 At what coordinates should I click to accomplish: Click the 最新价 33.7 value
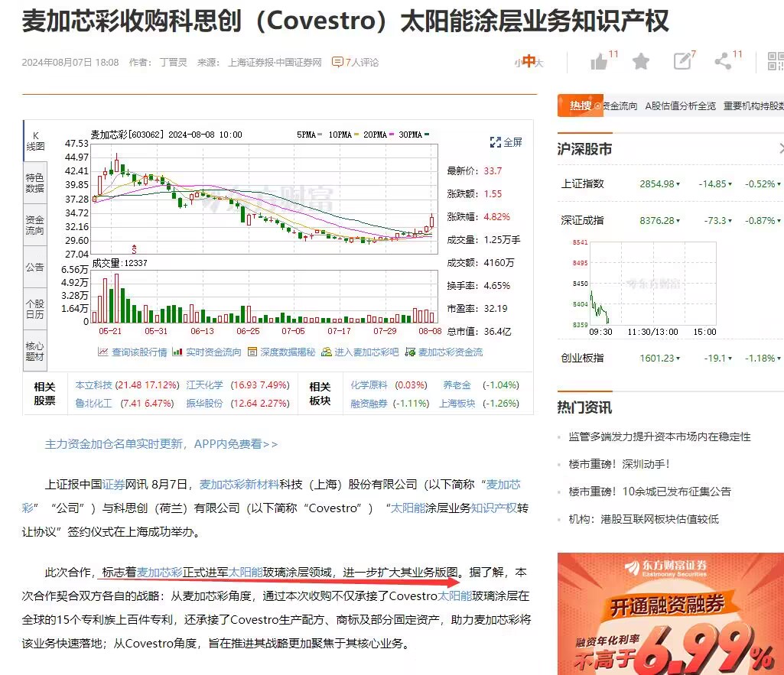point(493,170)
